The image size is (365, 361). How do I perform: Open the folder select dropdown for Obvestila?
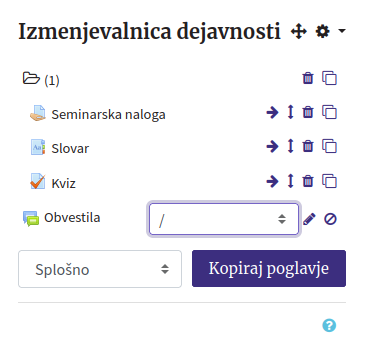pyautogui.click(x=224, y=219)
